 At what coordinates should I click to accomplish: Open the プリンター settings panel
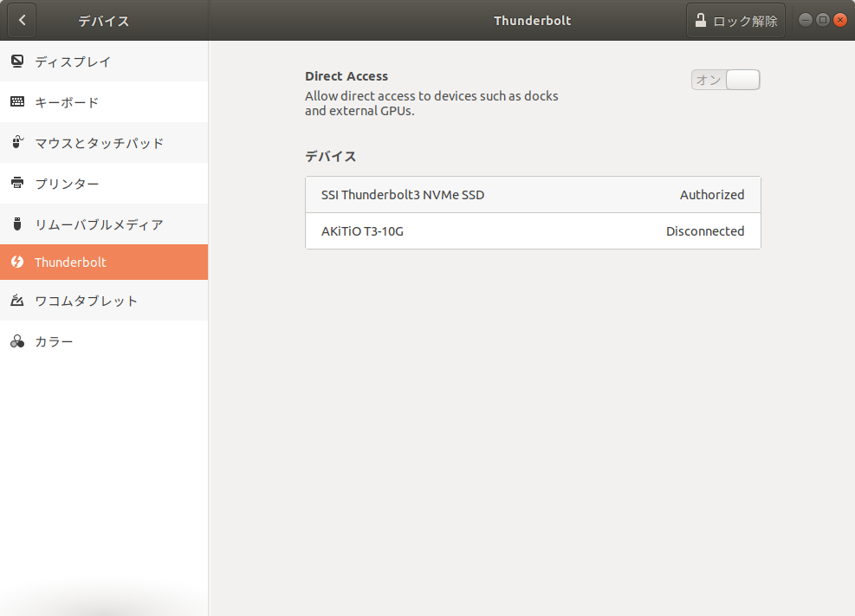pos(104,183)
